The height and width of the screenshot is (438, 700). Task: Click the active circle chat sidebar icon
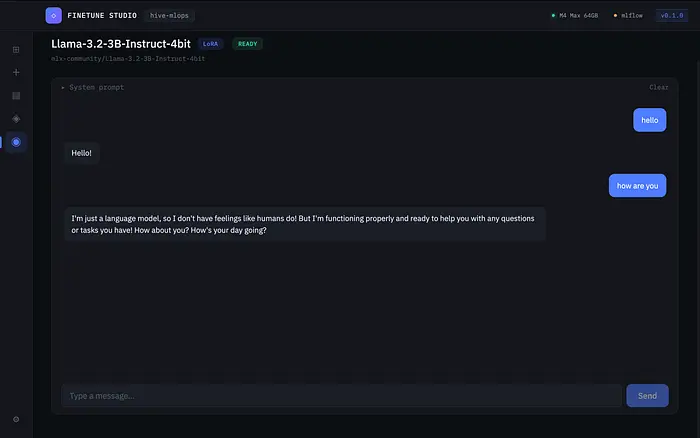(x=16, y=142)
